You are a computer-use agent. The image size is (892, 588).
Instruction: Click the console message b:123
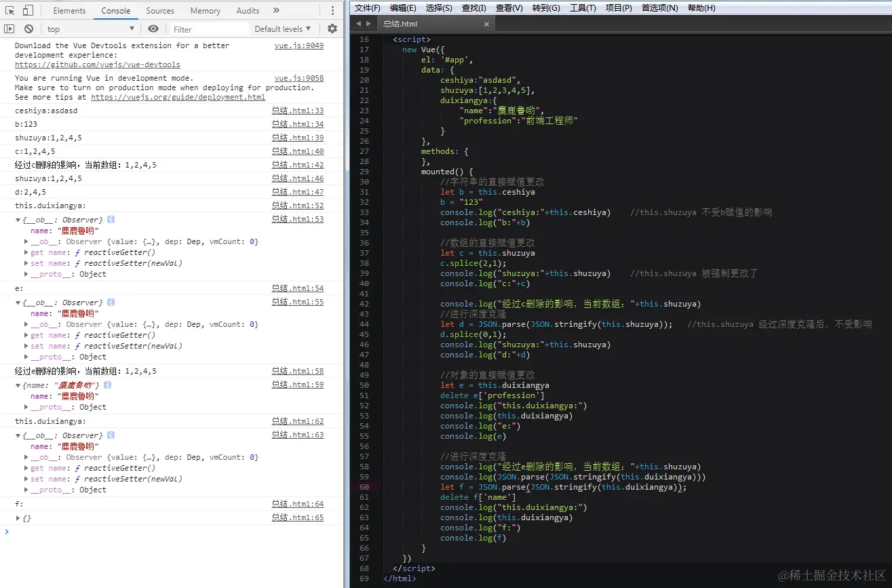click(x=26, y=124)
